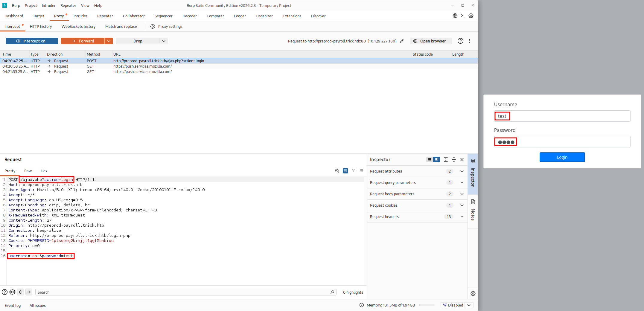Open the Forward button dropdown arrow
Viewport: 644px width, 311px height.
[x=109, y=41]
